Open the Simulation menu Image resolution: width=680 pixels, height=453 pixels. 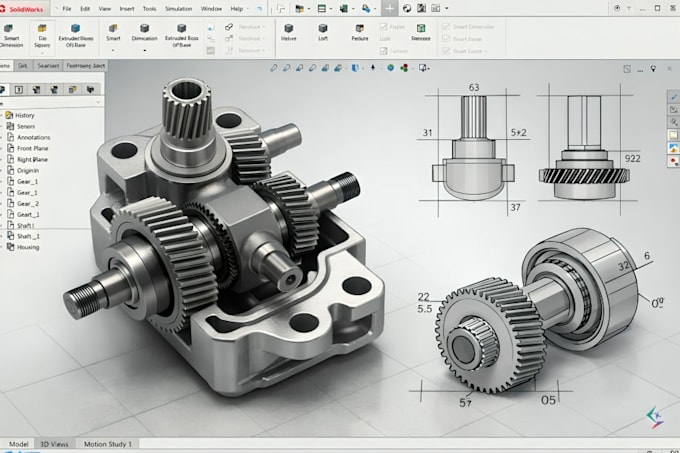(x=178, y=9)
